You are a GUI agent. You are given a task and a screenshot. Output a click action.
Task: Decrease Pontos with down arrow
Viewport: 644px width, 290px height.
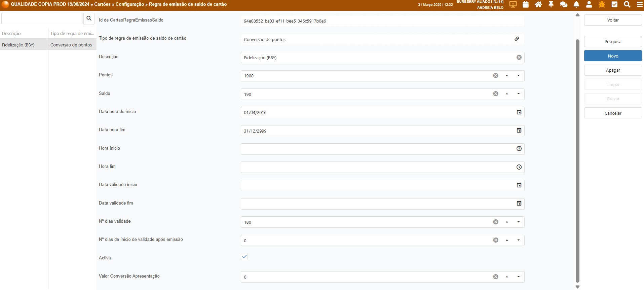point(519,76)
